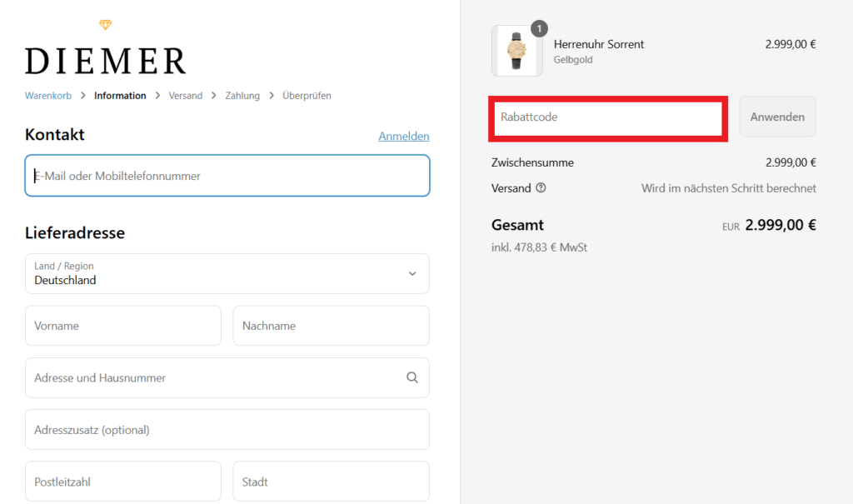Click the Herrenuhr Sorrent watch thumbnail
Viewport: 853px width, 504px height.
click(516, 52)
